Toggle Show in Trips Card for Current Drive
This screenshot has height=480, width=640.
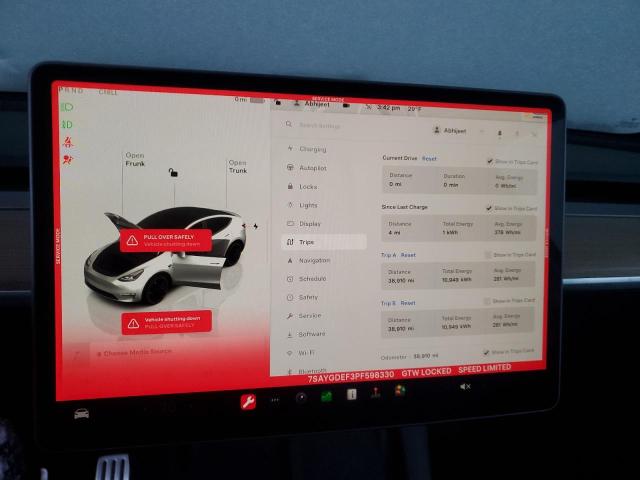click(x=490, y=161)
